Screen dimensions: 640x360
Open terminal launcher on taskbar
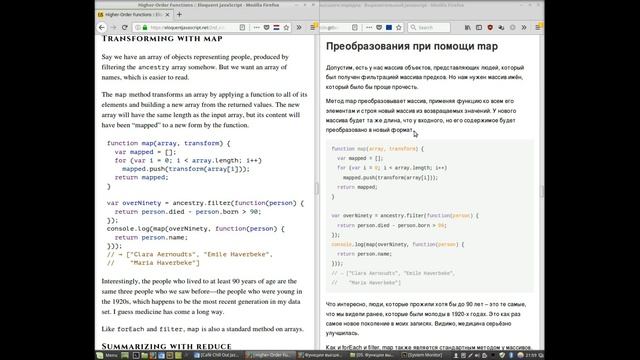pos(136,356)
